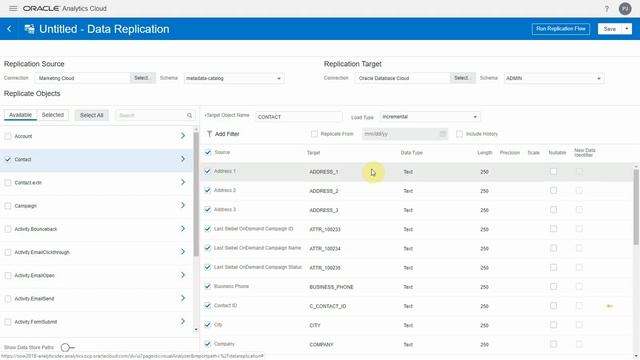This screenshot has width=640, height=360.
Task: Uncheck the City source checkbox
Action: [208, 325]
